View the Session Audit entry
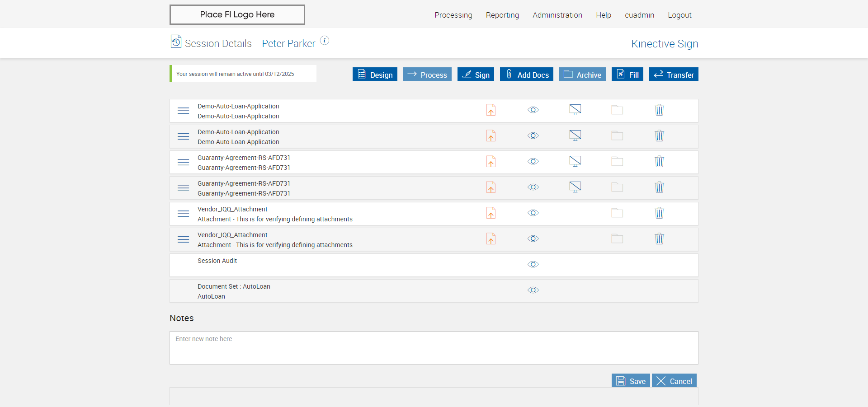Image resolution: width=868 pixels, height=407 pixels. [x=533, y=265]
